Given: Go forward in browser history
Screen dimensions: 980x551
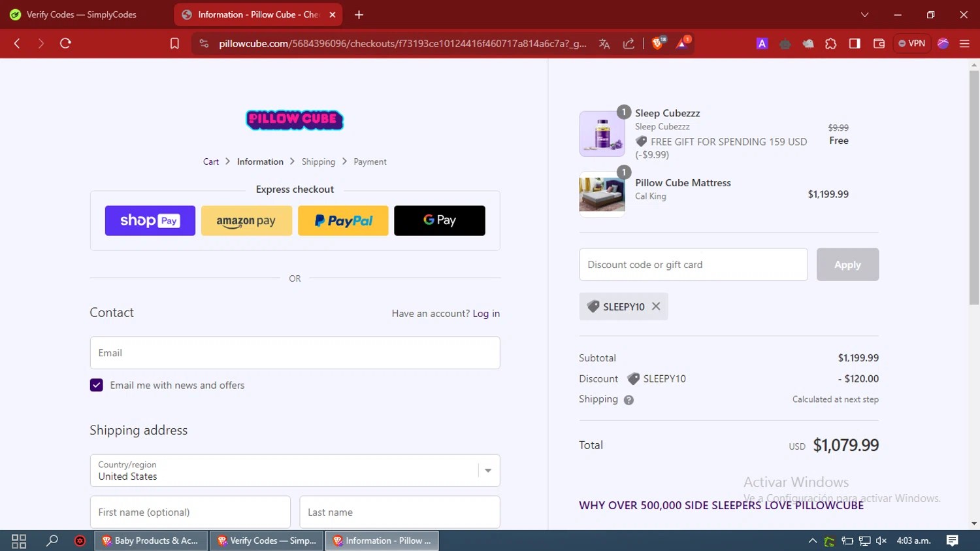Looking at the screenshot, I should tap(41, 44).
